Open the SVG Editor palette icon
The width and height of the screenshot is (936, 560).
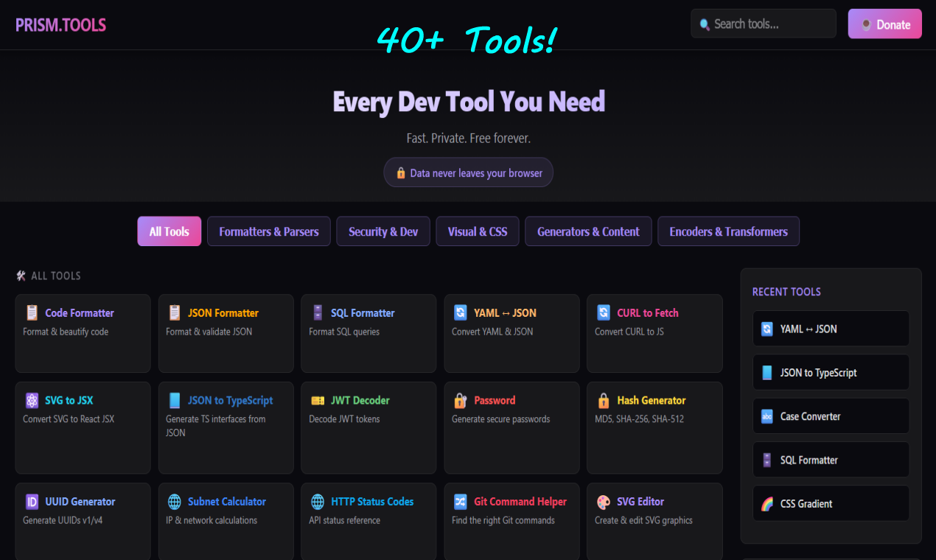coord(603,501)
